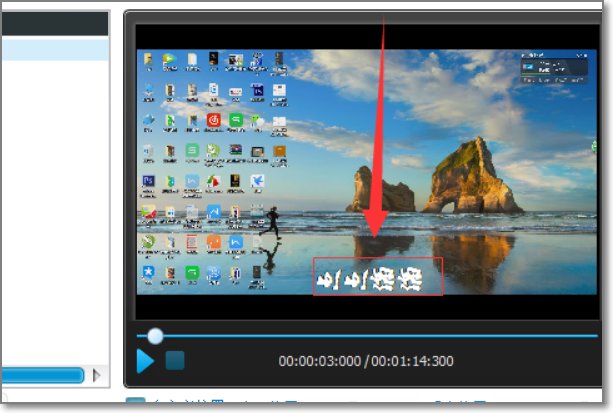Click the dark header bar of the list panel
Image resolution: width=613 pixels, height=413 pixels.
tap(55, 24)
